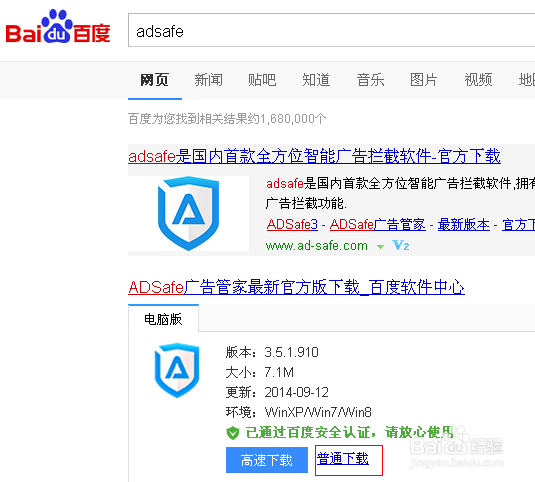The height and width of the screenshot is (482, 535).
Task: Click the 高速下载 button
Action: click(266, 460)
